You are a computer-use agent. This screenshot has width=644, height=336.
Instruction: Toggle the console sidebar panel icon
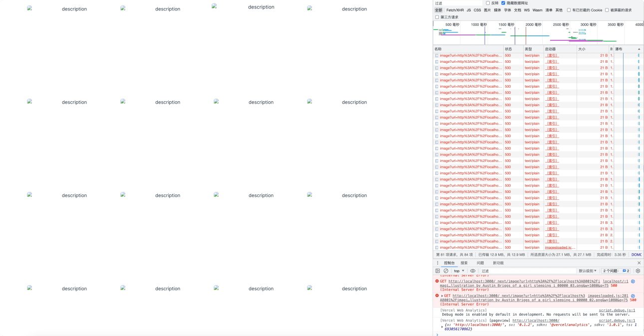[438, 271]
